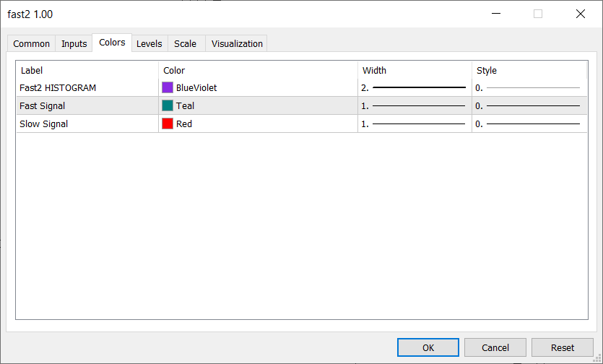The height and width of the screenshot is (364, 603).
Task: Open style dropdown for Slow Signal
Action: (529, 123)
